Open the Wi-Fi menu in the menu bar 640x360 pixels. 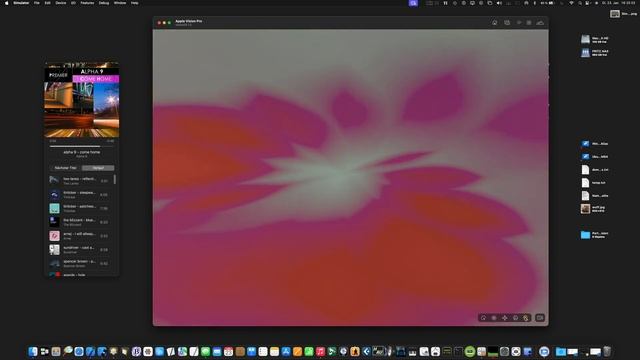click(x=571, y=3)
